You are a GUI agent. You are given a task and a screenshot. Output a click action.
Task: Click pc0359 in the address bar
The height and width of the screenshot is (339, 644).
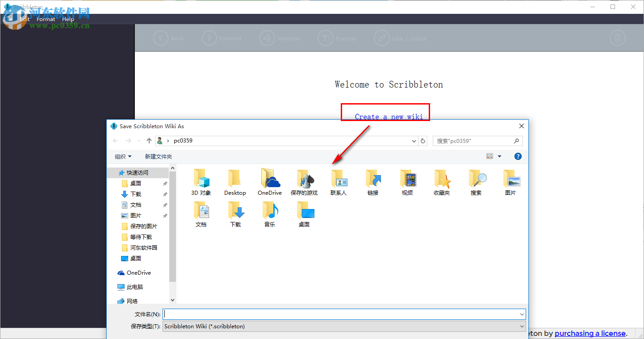pos(183,141)
